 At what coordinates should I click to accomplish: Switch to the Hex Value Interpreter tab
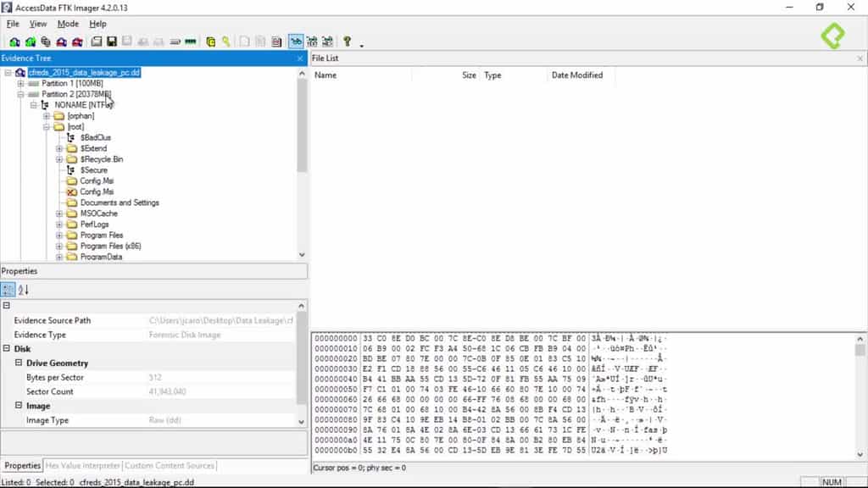pos(83,466)
